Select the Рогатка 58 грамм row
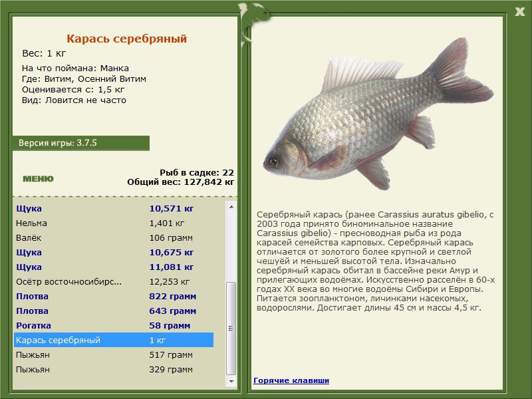 (114, 325)
